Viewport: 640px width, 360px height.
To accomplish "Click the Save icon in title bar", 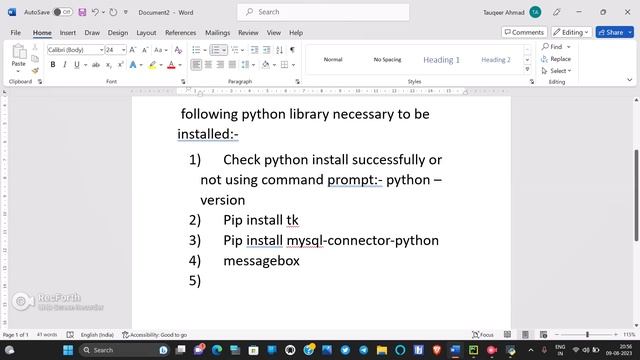I will click(82, 12).
